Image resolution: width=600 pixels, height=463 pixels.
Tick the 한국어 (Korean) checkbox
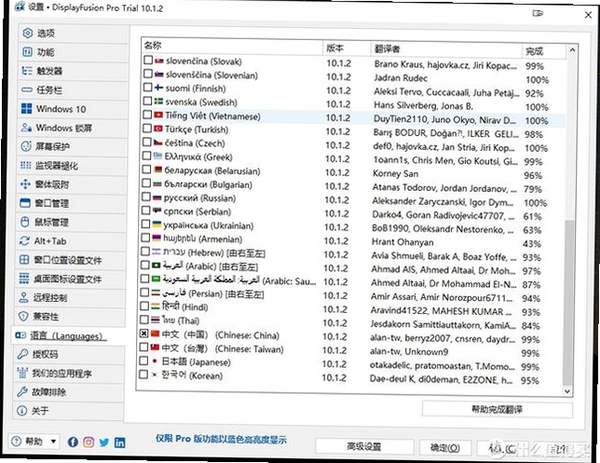click(x=143, y=375)
